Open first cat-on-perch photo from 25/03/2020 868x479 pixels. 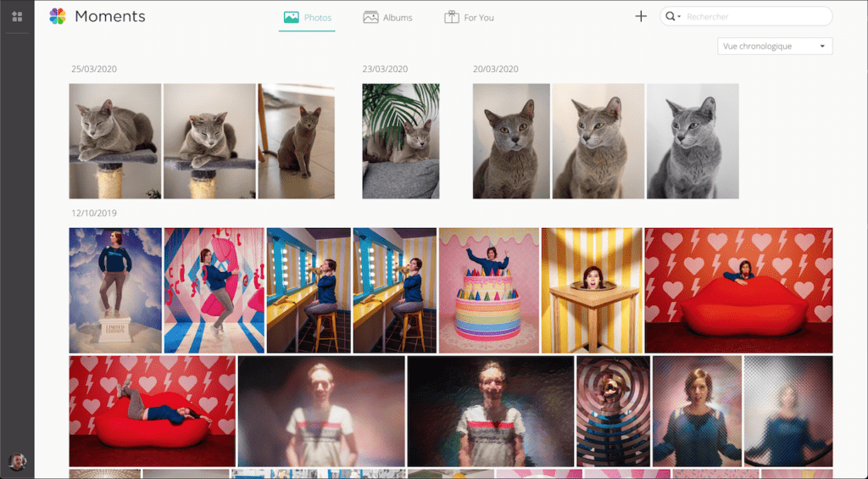coord(115,142)
